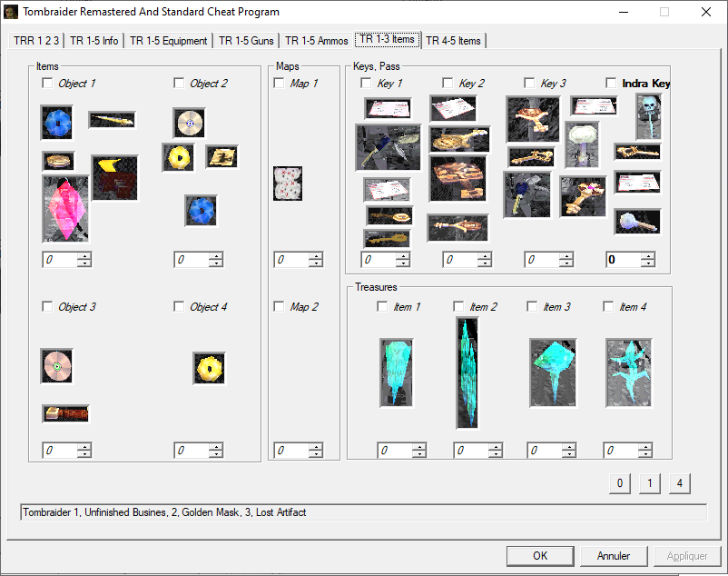Click the map scroll image under Map 1

click(x=288, y=184)
